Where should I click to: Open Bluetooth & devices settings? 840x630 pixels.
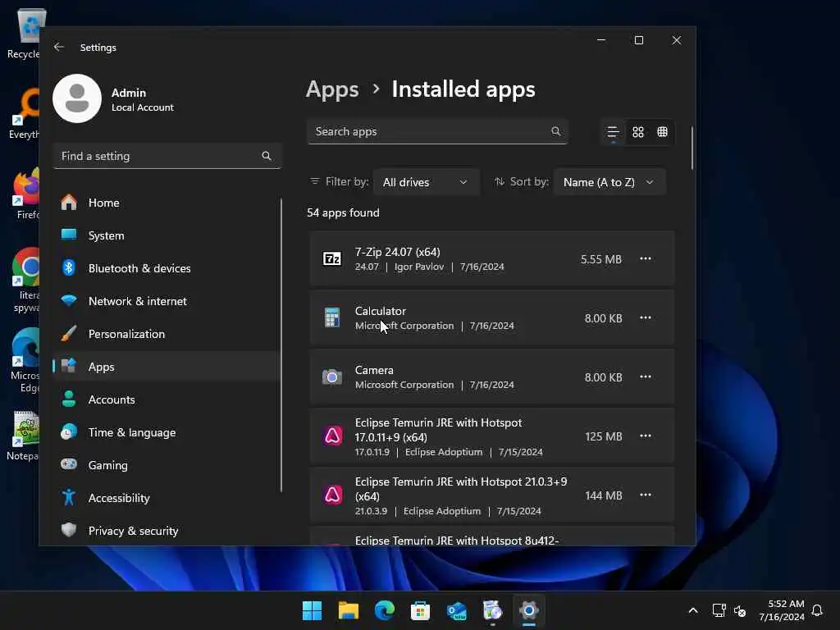167,268
